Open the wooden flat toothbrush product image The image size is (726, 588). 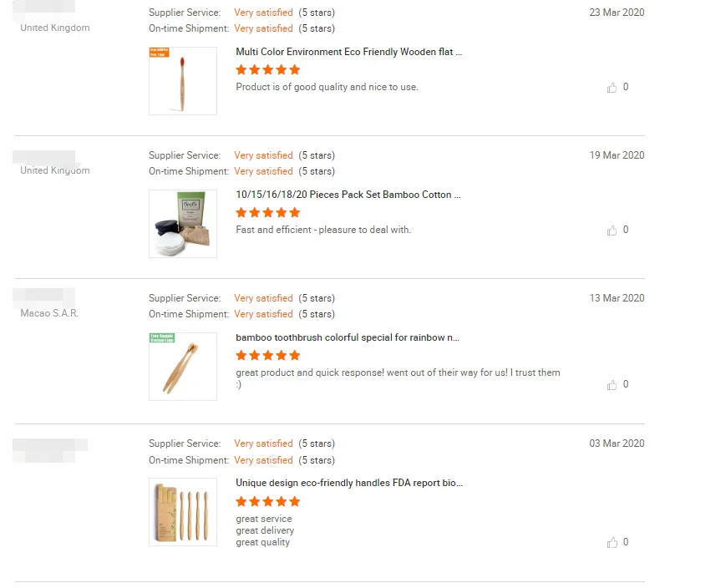[x=183, y=81]
